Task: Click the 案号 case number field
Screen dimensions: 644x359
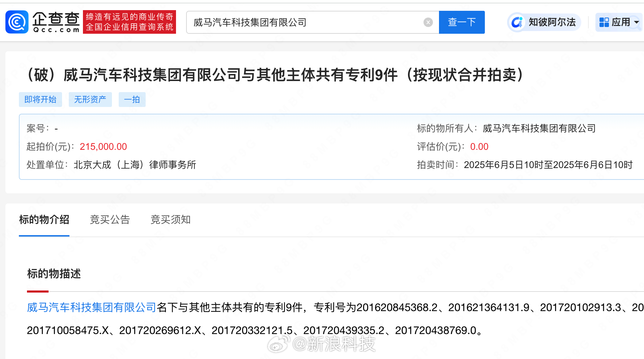Action: pos(42,128)
